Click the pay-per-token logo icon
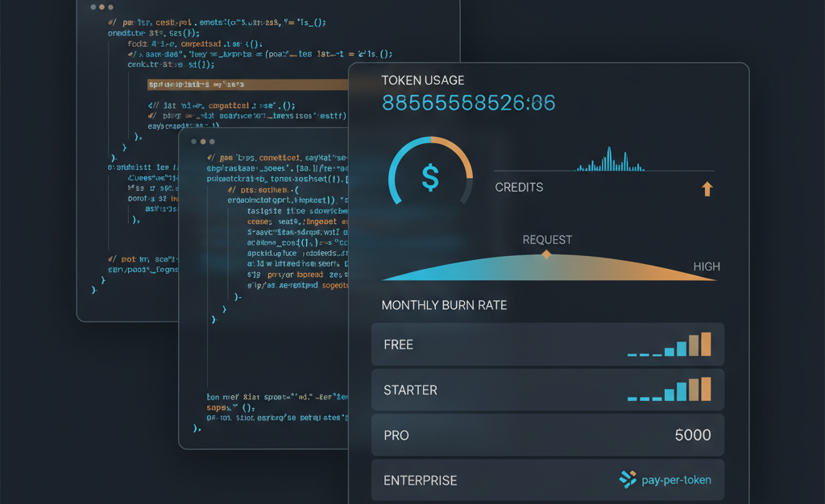 tap(627, 479)
